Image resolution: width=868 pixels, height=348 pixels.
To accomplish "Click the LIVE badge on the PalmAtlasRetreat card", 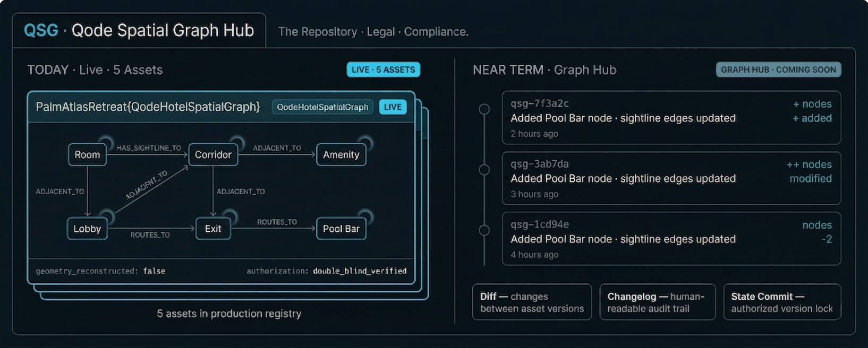I will click(x=393, y=107).
